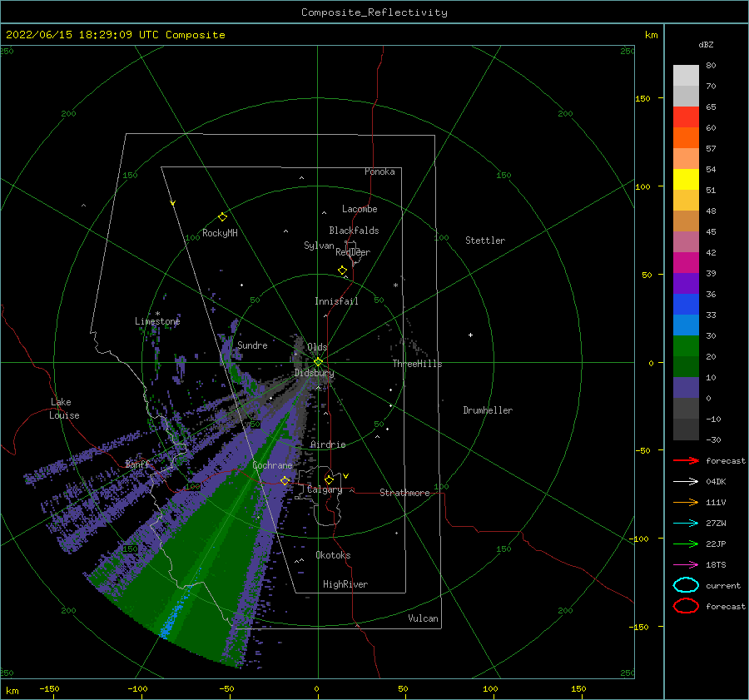The width and height of the screenshot is (749, 700).
Task: Click the yellow diamond marker south of RedDeer
Action: click(342, 271)
